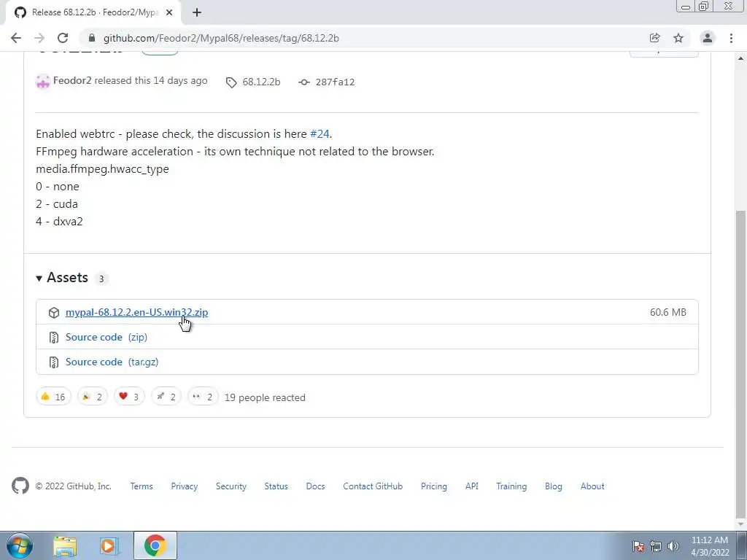Open the Windows Start menu
The width and height of the screenshot is (747, 560).
[20, 545]
